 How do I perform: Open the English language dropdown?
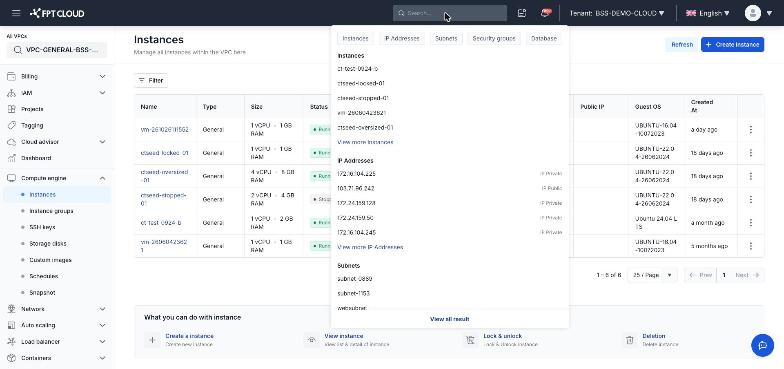708,13
